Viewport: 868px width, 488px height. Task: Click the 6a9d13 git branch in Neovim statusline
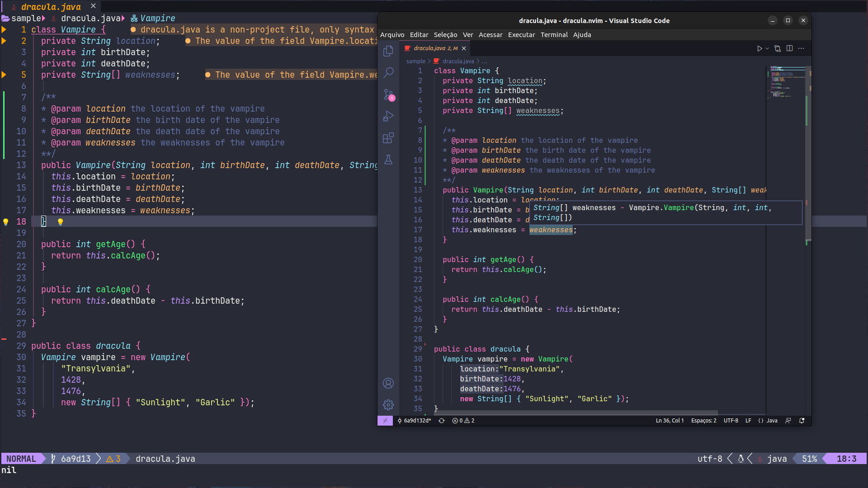[71, 459]
